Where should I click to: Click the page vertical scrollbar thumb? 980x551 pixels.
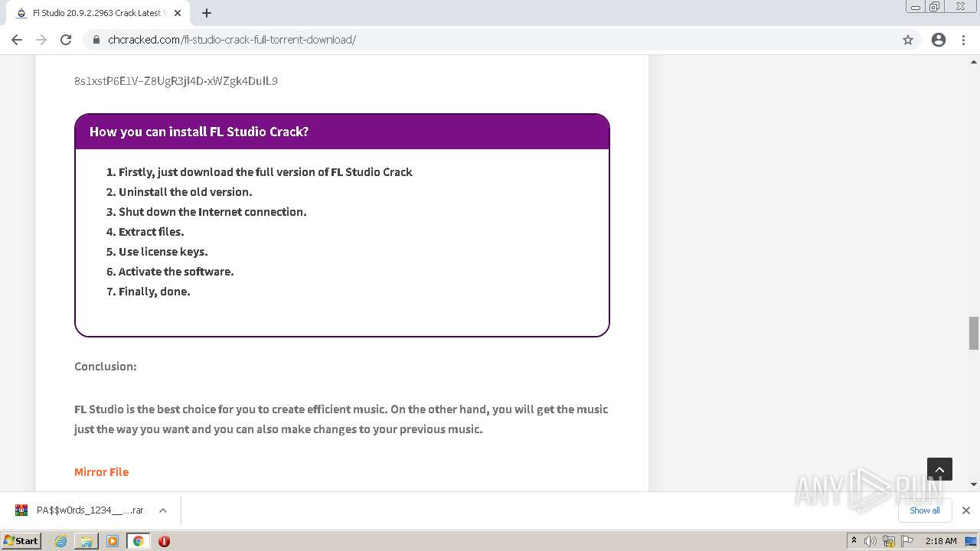(x=974, y=332)
